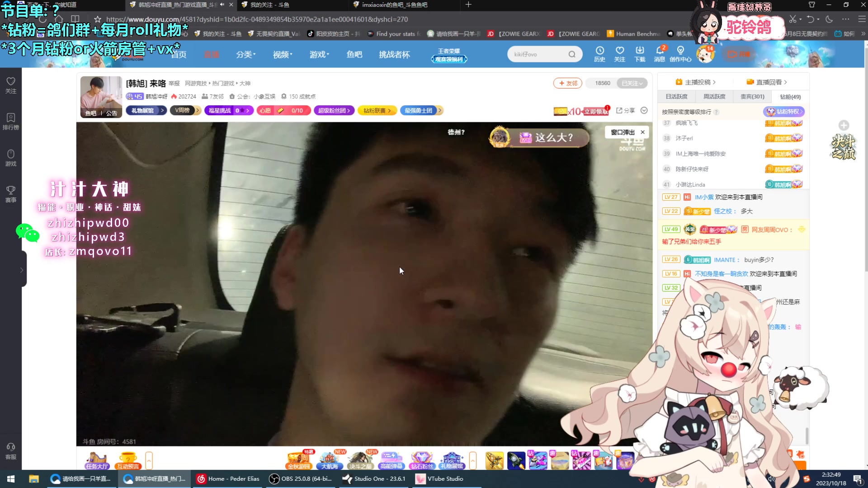Open the 礼物展馆 pill badge

[146, 110]
